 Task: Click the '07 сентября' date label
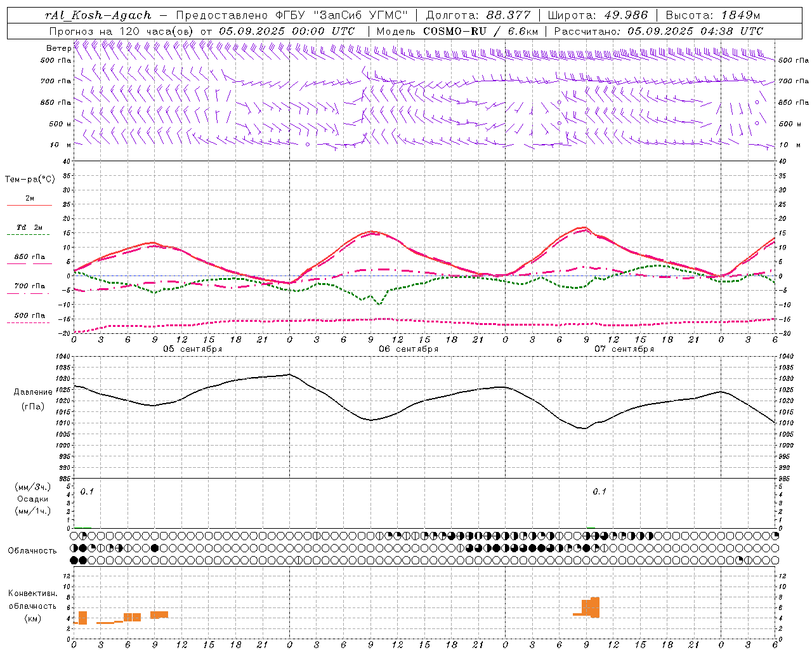point(624,349)
